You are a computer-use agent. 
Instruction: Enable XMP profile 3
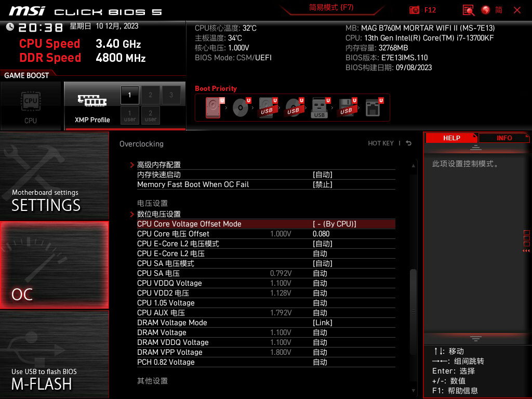point(171,95)
